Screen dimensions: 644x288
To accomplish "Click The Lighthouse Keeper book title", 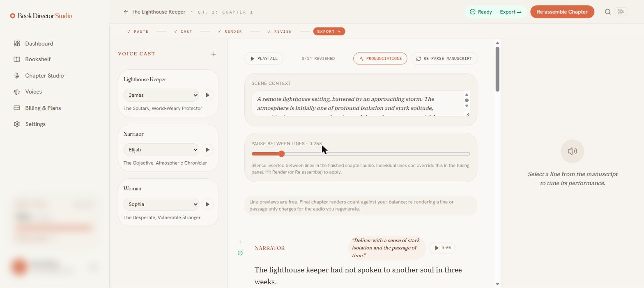I will [x=158, y=12].
